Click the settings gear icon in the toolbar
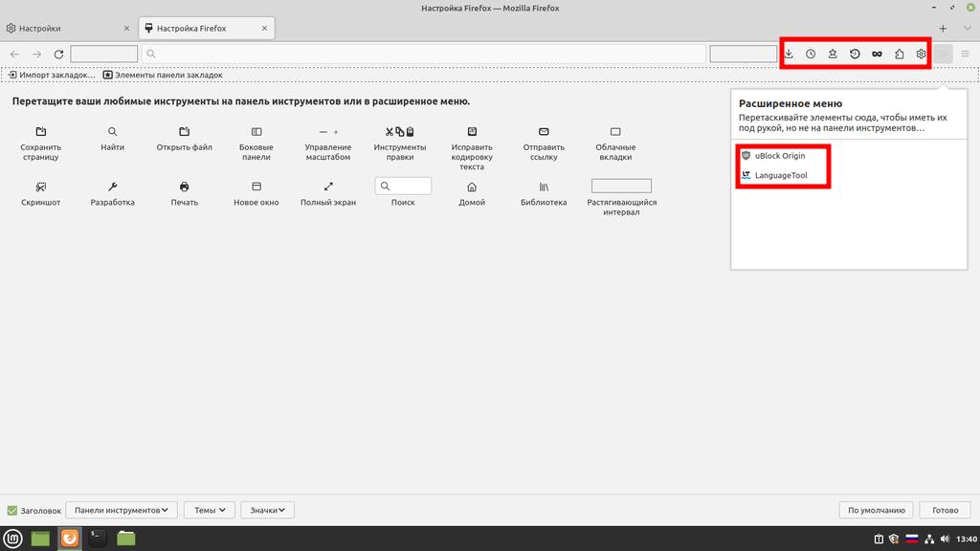980x551 pixels. coord(921,55)
